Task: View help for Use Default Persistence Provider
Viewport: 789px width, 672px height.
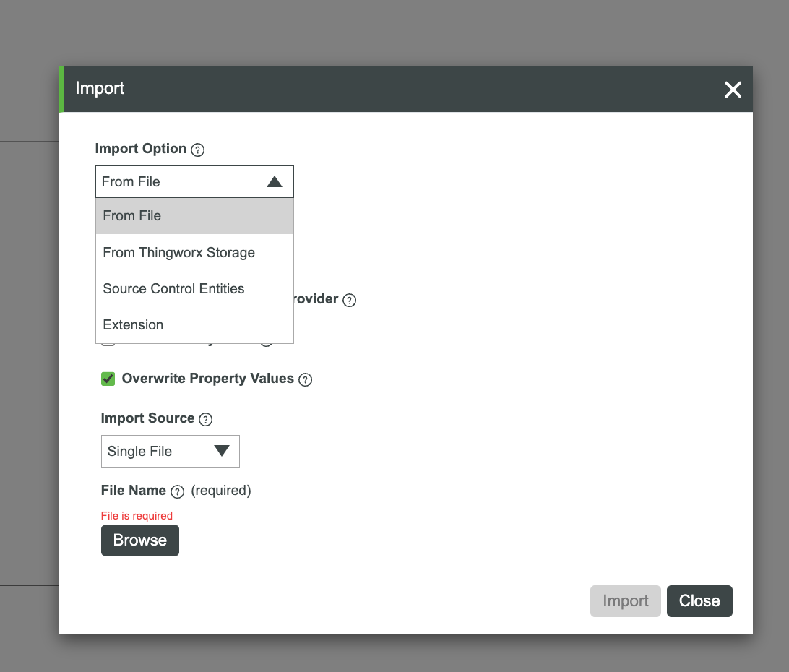Action: 349,300
